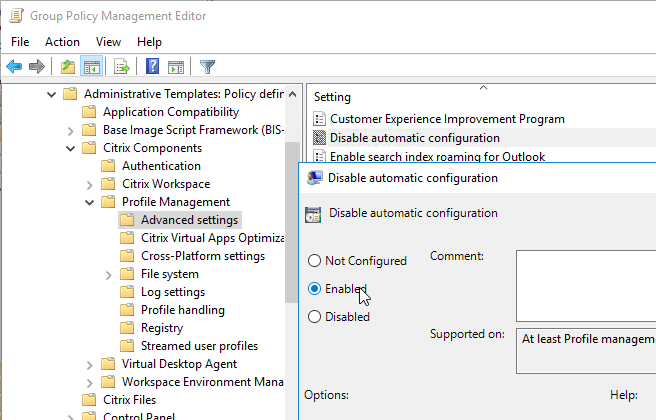Click the Profile handling folder icon
This screenshot has width=656, height=420.
pos(127,310)
